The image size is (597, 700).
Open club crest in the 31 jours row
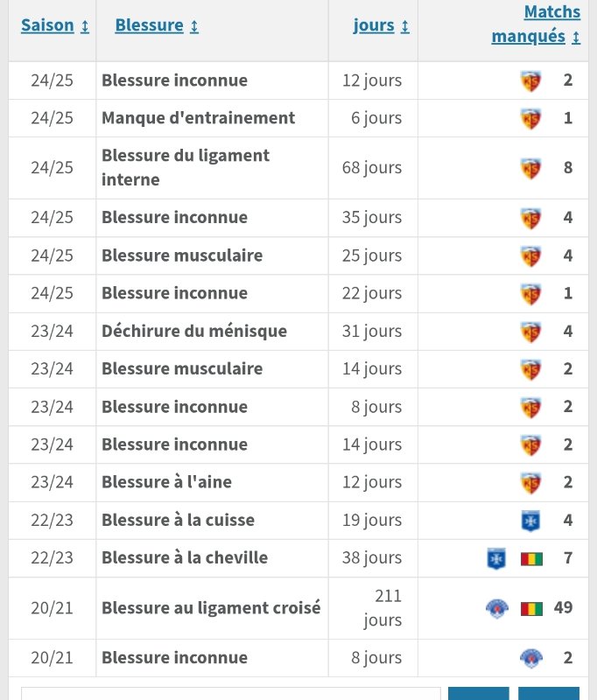tap(530, 332)
